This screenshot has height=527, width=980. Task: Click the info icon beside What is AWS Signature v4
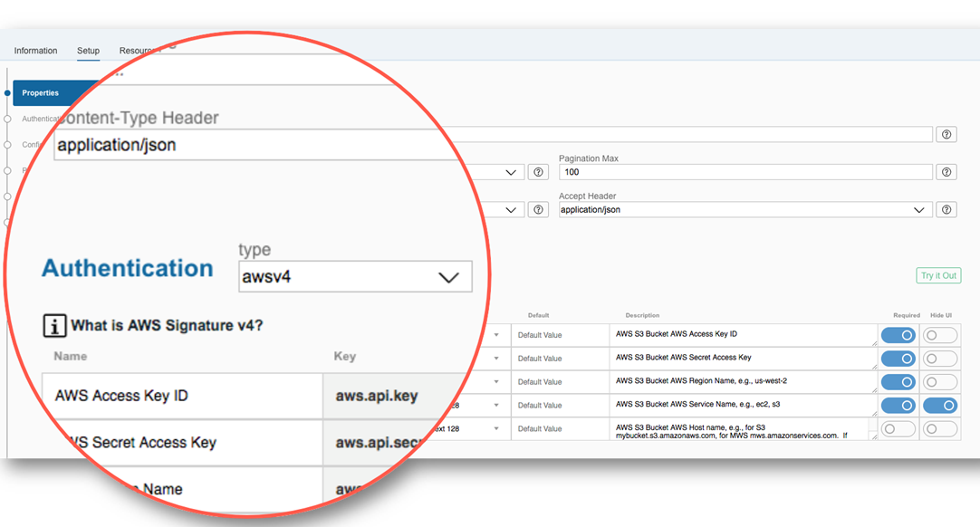pos(54,326)
